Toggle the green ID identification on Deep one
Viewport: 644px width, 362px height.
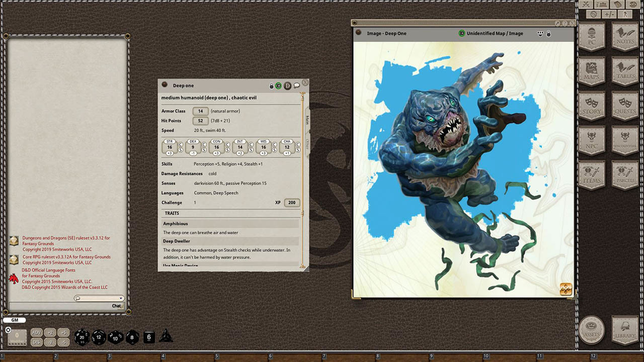point(278,85)
